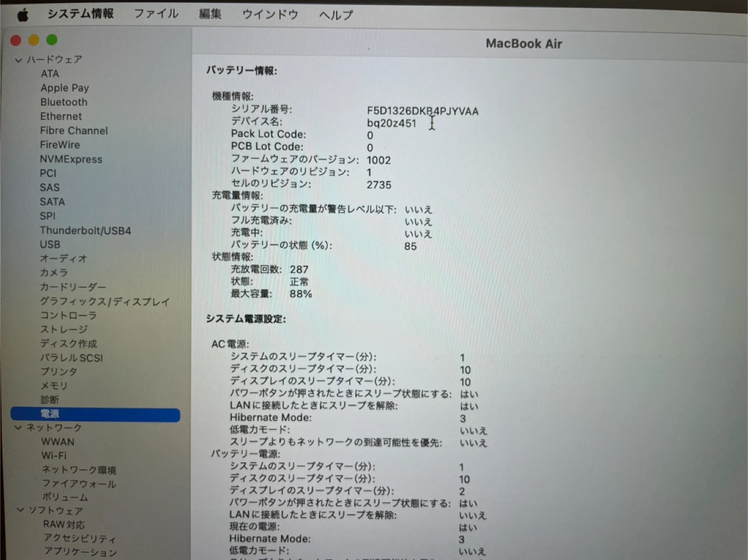Collapse the ネットワーク section
The image size is (748, 560).
(x=19, y=428)
